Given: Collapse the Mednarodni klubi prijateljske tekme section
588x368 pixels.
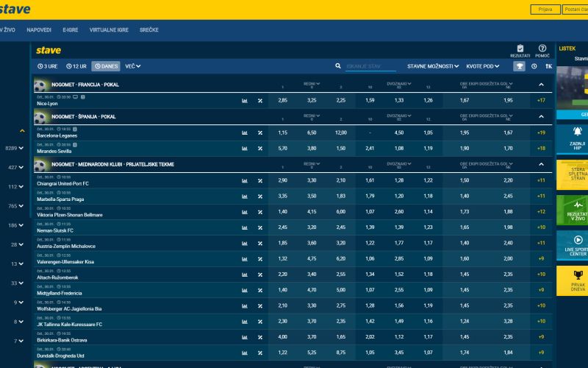Looking at the screenshot, I should click(541, 164).
